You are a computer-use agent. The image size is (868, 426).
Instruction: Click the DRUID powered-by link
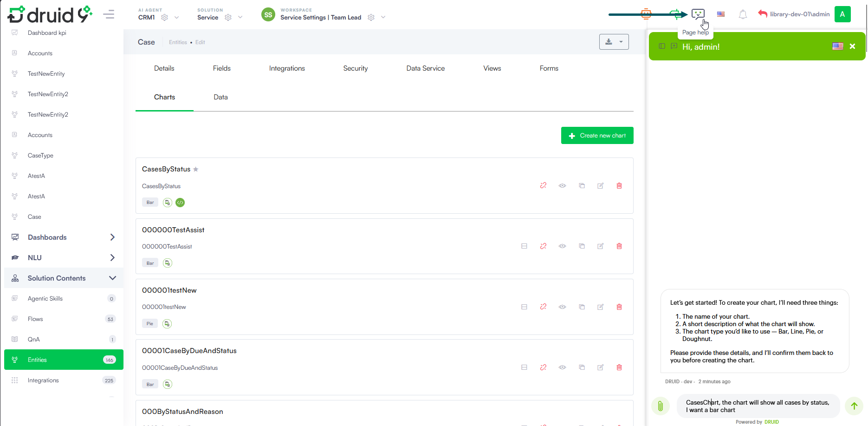click(x=771, y=422)
